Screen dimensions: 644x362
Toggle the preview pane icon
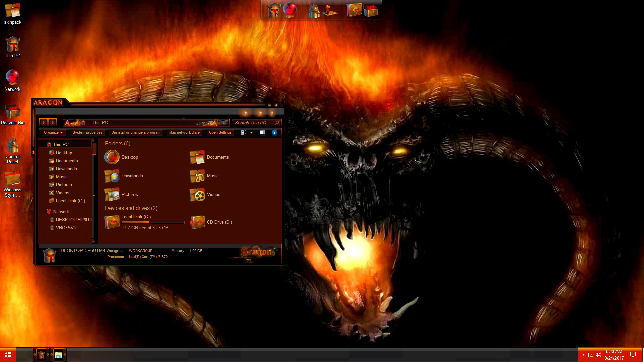[x=262, y=133]
